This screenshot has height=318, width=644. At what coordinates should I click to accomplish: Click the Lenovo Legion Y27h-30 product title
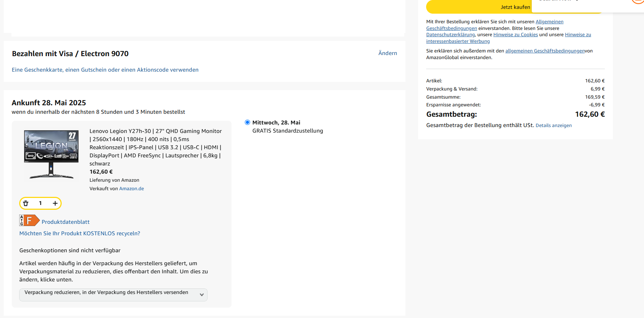[155, 147]
